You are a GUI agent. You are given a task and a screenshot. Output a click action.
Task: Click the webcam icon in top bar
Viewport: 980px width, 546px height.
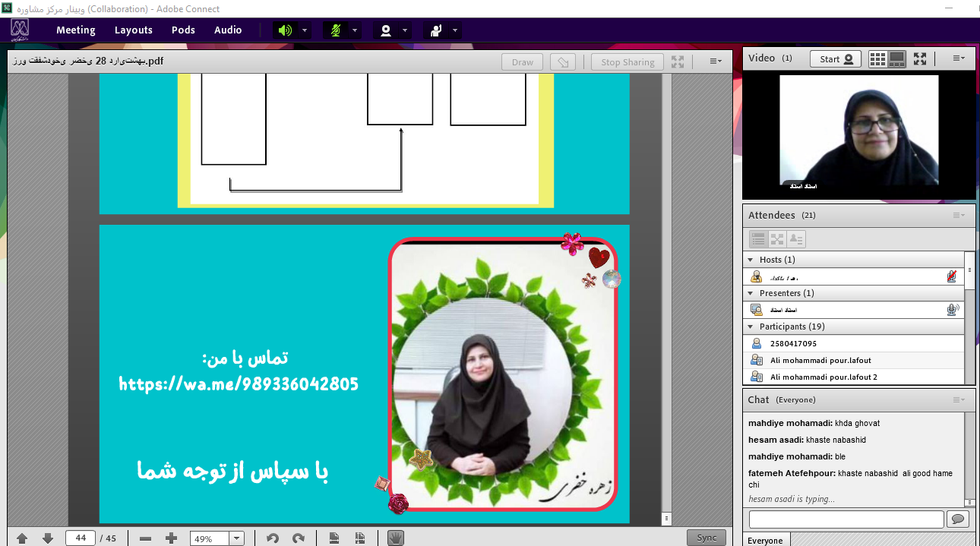pos(386,30)
